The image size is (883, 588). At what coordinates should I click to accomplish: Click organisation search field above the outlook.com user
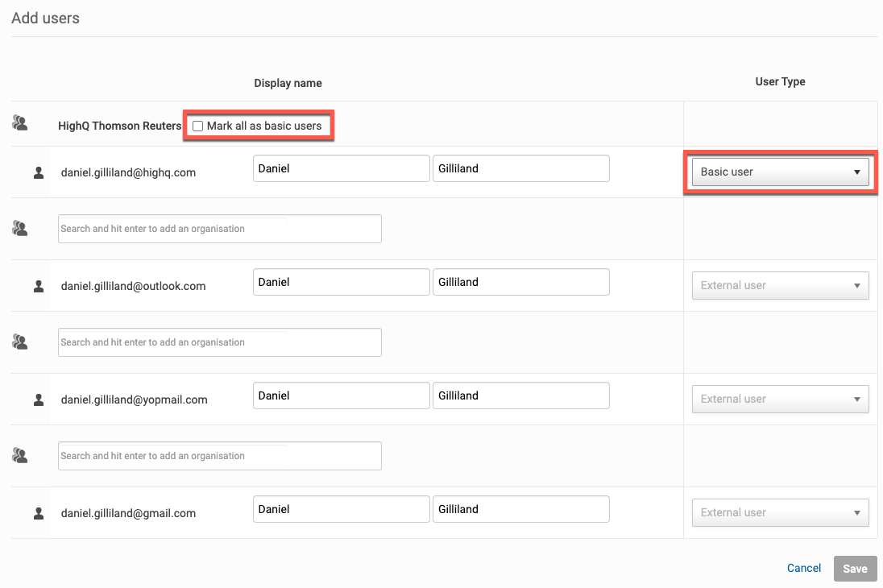(219, 229)
